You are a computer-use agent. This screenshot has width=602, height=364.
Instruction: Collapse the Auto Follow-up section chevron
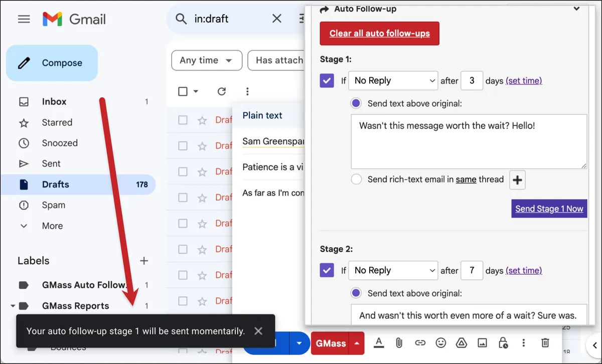[577, 9]
